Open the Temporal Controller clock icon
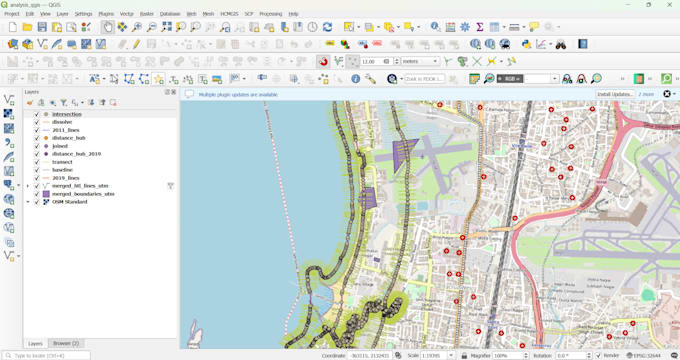This screenshot has width=680, height=360. pyautogui.click(x=313, y=27)
